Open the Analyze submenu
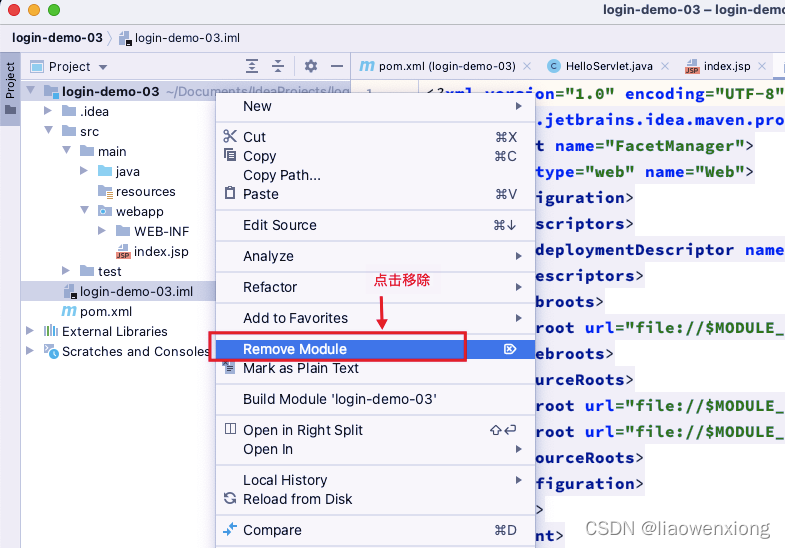This screenshot has width=785, height=548. (x=375, y=256)
